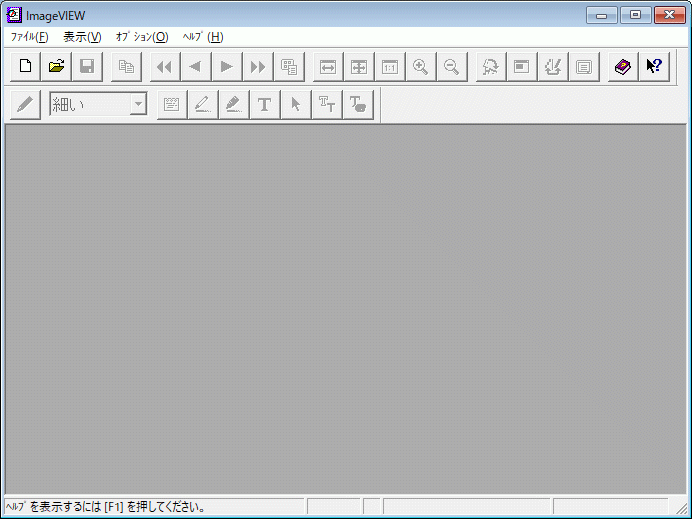Screen dimensions: 692x519
Task: Click the 1:1 actual size icon
Action: [x=390, y=67]
